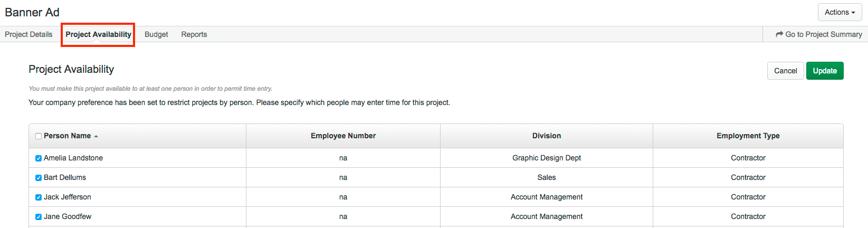Uncheck Amelia Landstone's checkbox
The image size is (868, 228).
tap(39, 158)
